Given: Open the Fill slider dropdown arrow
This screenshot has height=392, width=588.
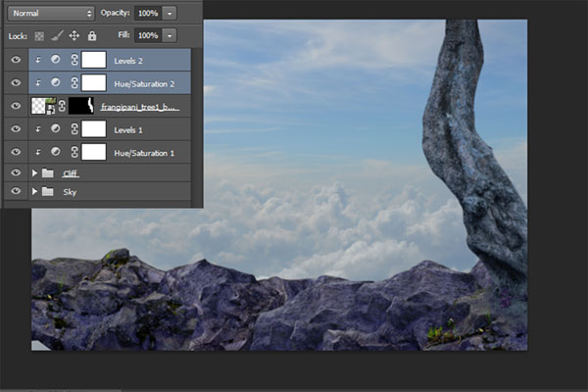Looking at the screenshot, I should point(170,36).
